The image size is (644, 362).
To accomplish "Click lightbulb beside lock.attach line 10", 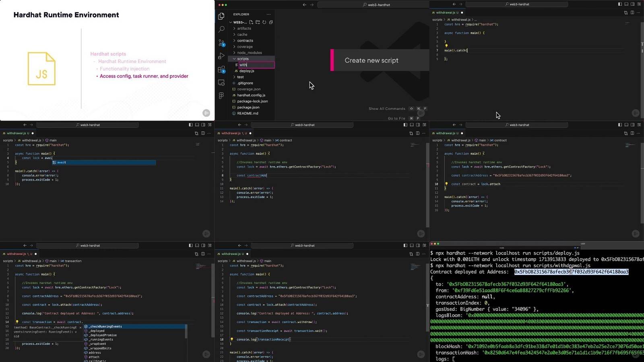I will click(x=446, y=184).
